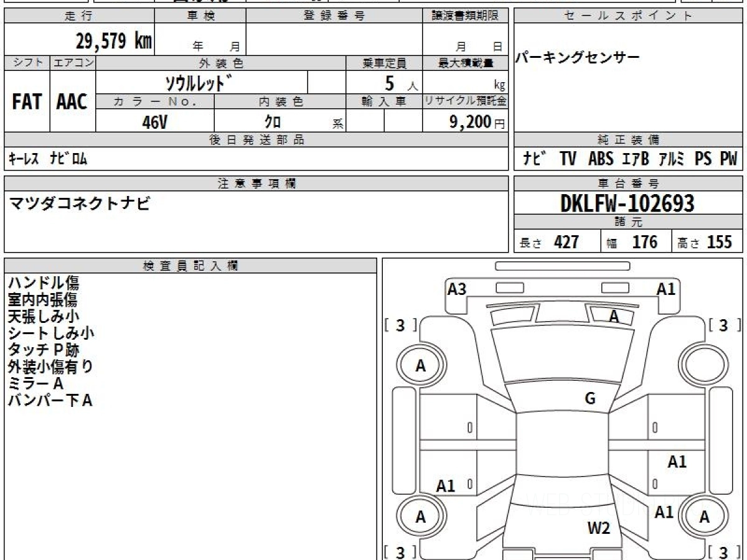
Task: Select the 幅 176 width cell
Action: tap(636, 242)
